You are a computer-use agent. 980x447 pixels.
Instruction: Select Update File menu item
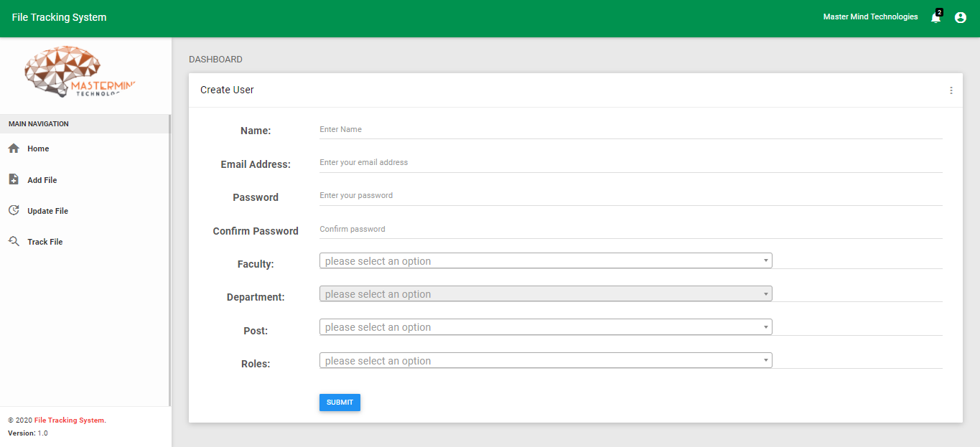click(47, 211)
